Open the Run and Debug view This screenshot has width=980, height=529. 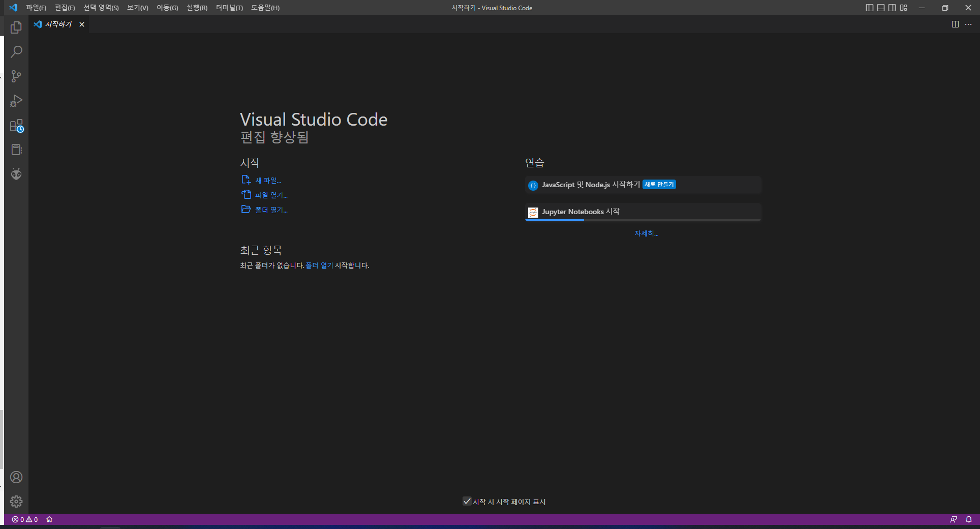pyautogui.click(x=16, y=101)
